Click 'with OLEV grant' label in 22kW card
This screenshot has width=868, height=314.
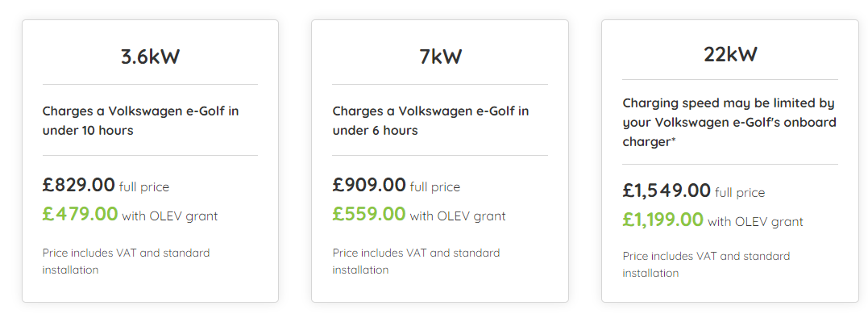755,222
